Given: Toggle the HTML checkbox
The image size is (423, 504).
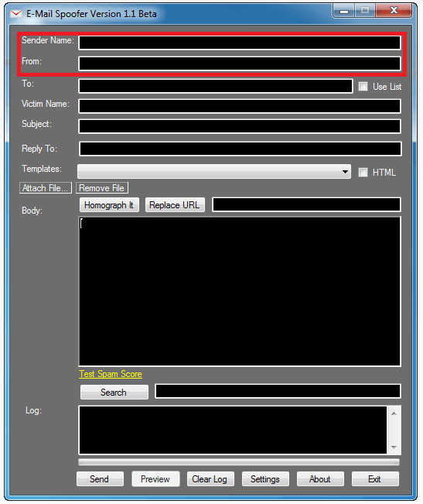Looking at the screenshot, I should tap(363, 173).
